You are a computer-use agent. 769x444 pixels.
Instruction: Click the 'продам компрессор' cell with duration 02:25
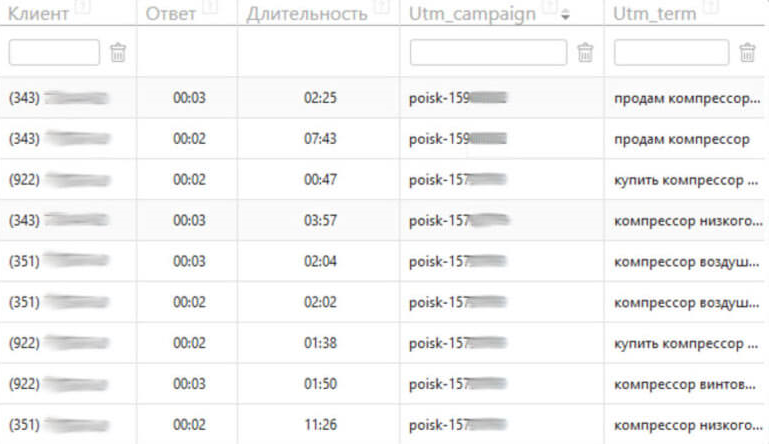click(x=685, y=98)
